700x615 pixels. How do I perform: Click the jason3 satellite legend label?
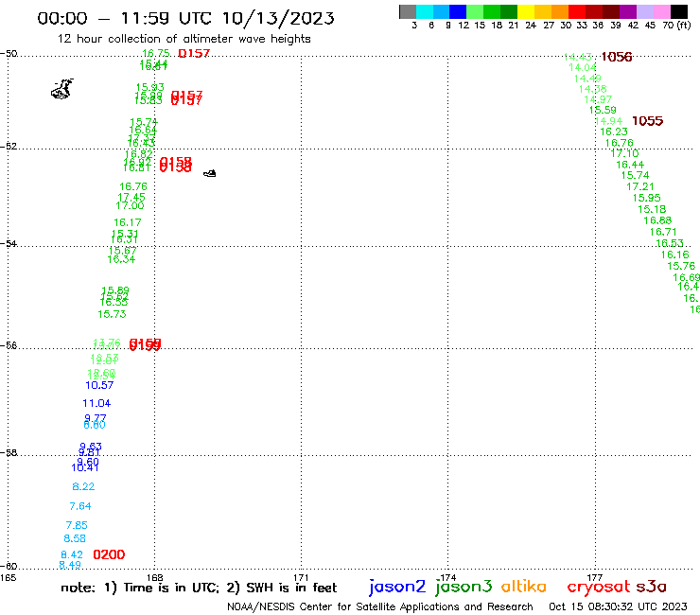click(464, 587)
